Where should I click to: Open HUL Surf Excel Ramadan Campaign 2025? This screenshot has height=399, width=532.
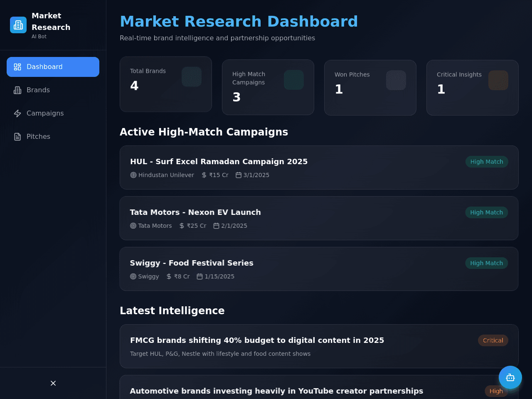[319, 167]
